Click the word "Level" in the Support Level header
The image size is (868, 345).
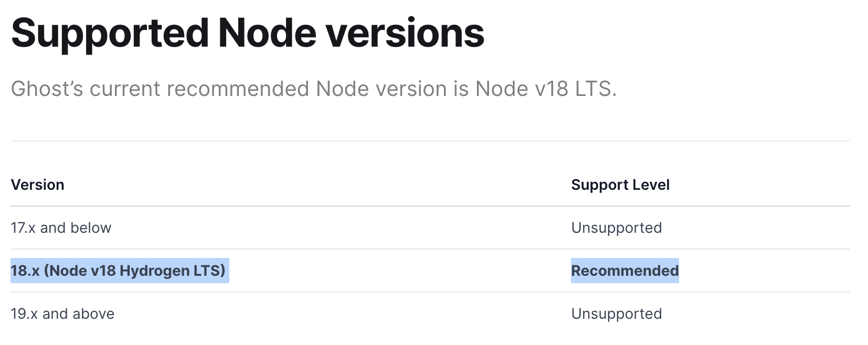click(651, 185)
